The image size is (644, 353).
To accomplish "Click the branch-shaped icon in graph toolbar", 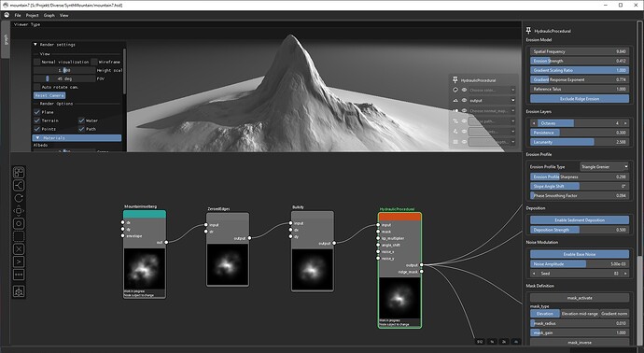I will [19, 185].
